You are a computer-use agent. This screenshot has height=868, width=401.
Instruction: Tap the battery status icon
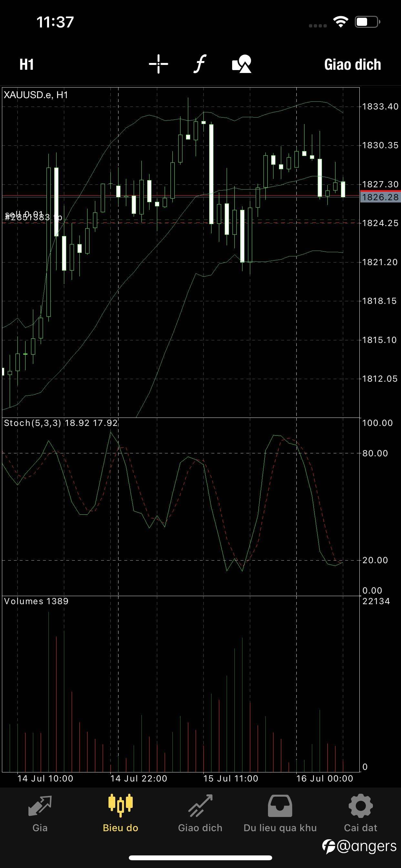[368, 22]
